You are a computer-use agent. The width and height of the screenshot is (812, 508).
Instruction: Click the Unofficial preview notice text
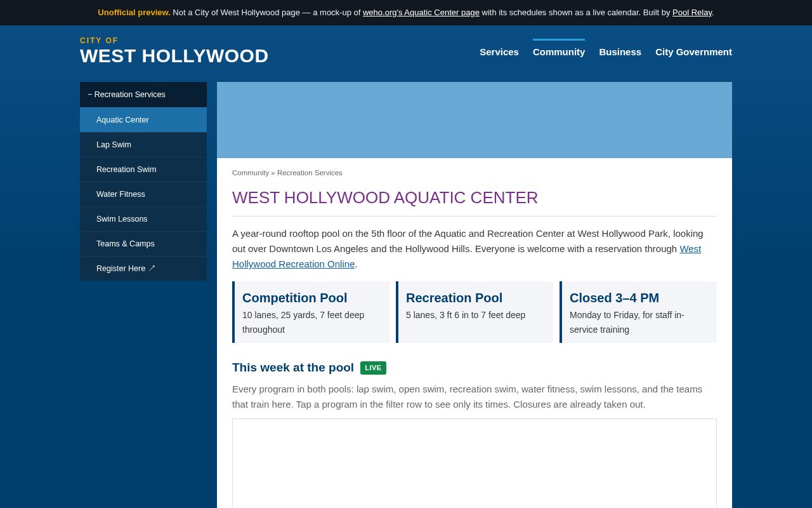coord(134,13)
